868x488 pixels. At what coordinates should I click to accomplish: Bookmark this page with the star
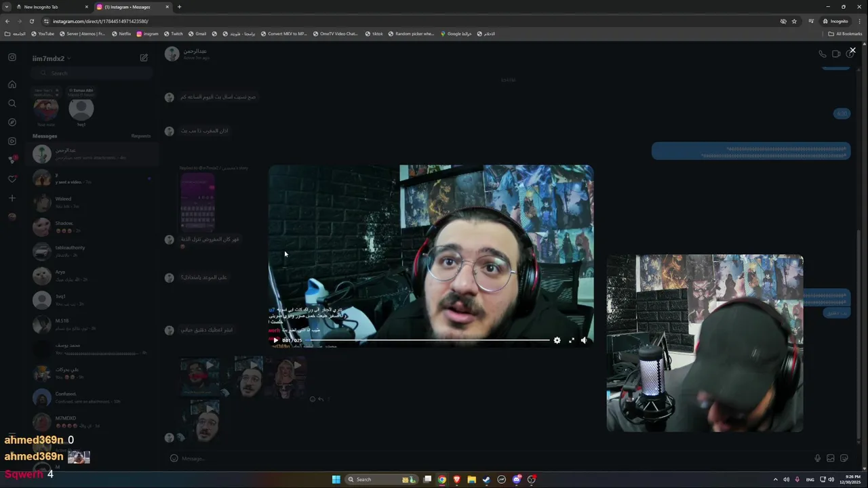tap(794, 21)
